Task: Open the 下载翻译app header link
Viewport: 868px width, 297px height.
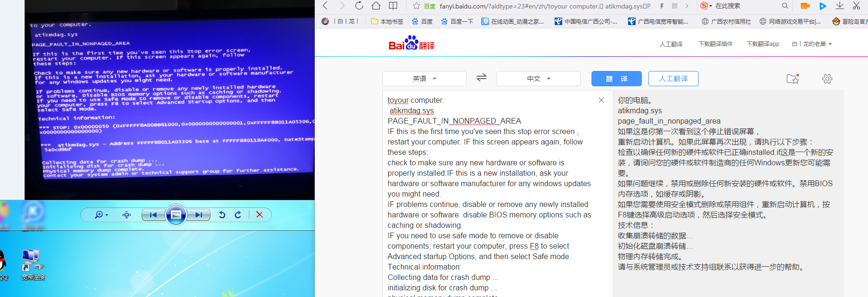Action: 763,44
